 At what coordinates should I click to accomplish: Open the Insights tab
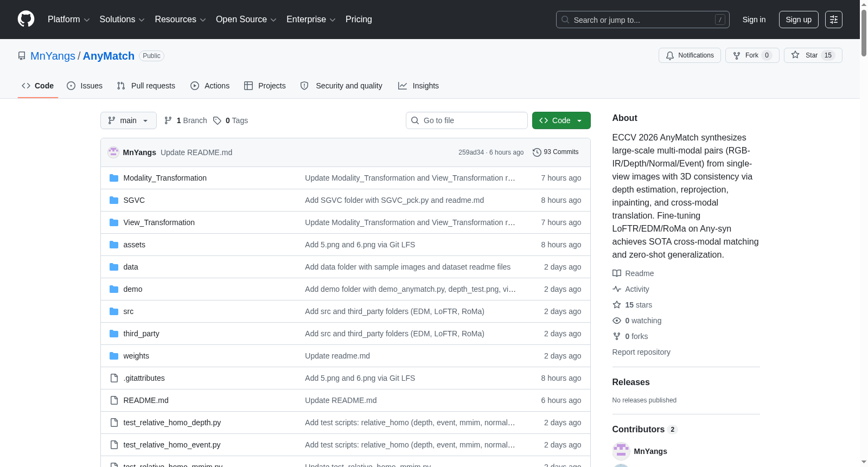[x=418, y=86]
